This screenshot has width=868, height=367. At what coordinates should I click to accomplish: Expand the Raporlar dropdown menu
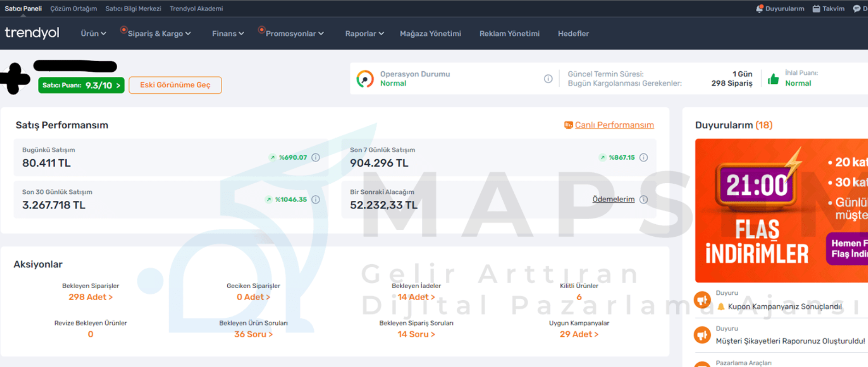(364, 34)
